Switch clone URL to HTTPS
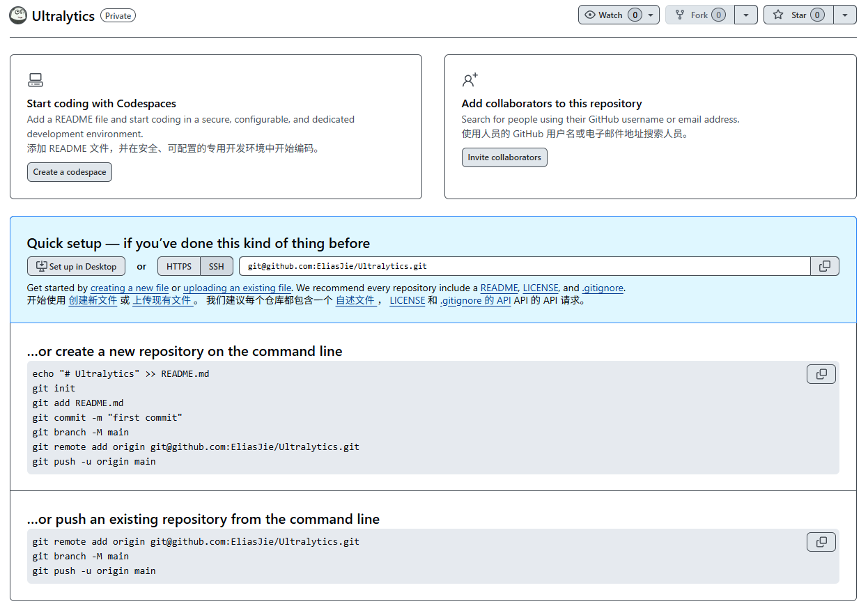 coord(179,266)
